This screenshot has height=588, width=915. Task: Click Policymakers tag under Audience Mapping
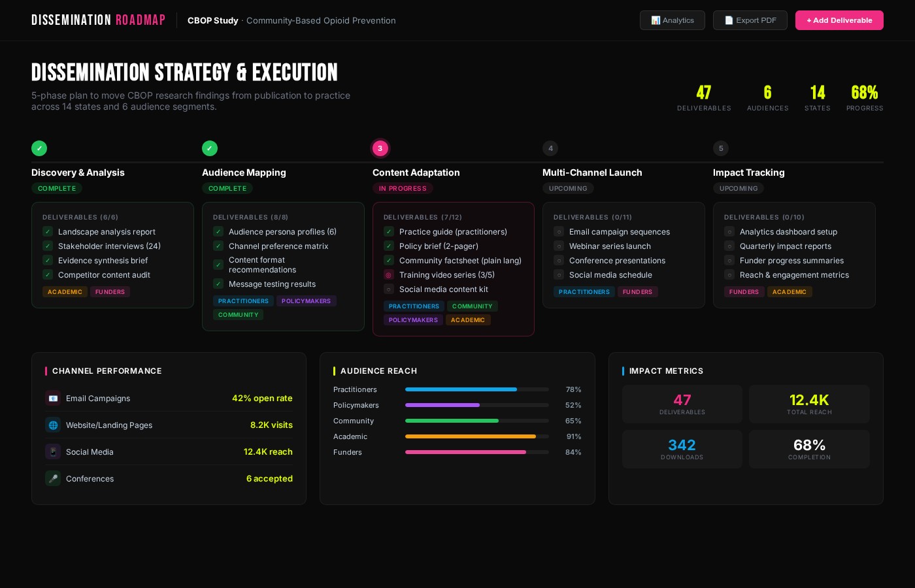pyautogui.click(x=306, y=301)
